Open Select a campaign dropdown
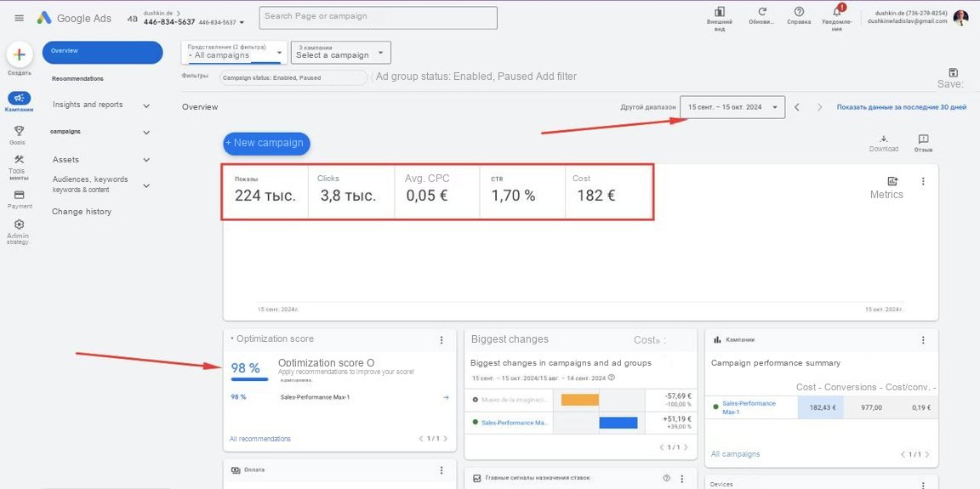Viewport: 980px width, 489px height. (341, 53)
